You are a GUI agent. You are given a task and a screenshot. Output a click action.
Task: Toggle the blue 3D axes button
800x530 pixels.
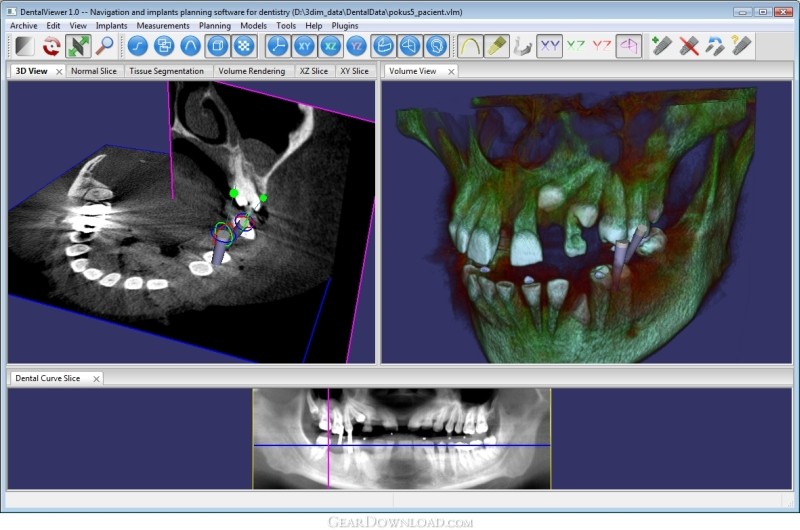pyautogui.click(x=278, y=46)
